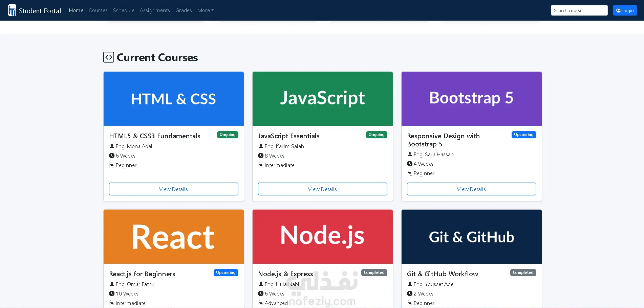Open the Courses nav item

(98, 10)
